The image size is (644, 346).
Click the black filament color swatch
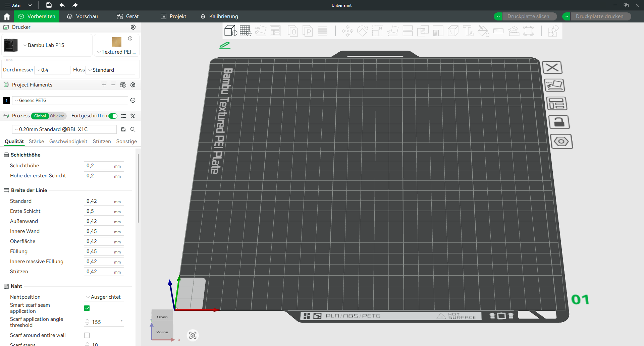[x=7, y=101]
